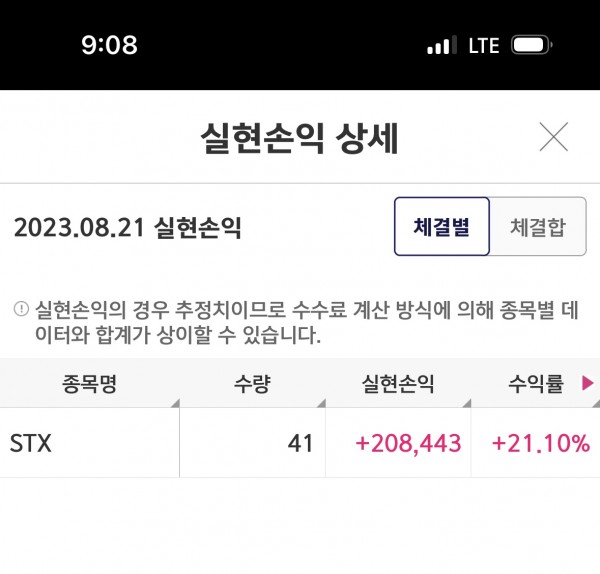This screenshot has height=574, width=600.
Task: Tap the 2023.08.21 실현손익 date label
Action: point(127,229)
